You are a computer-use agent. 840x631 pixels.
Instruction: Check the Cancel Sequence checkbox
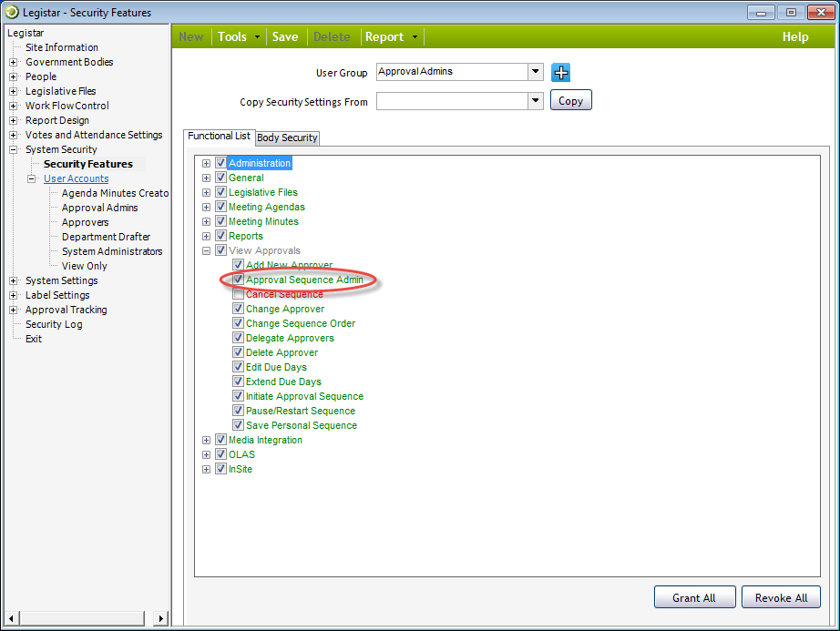pos(239,294)
